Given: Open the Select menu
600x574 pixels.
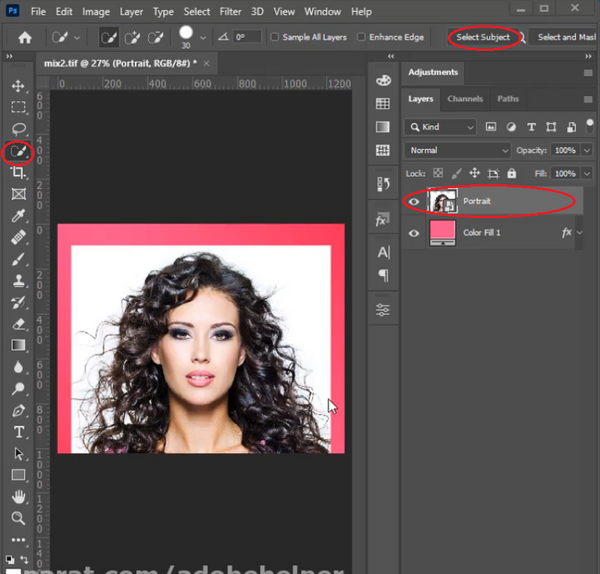Looking at the screenshot, I should (x=197, y=12).
